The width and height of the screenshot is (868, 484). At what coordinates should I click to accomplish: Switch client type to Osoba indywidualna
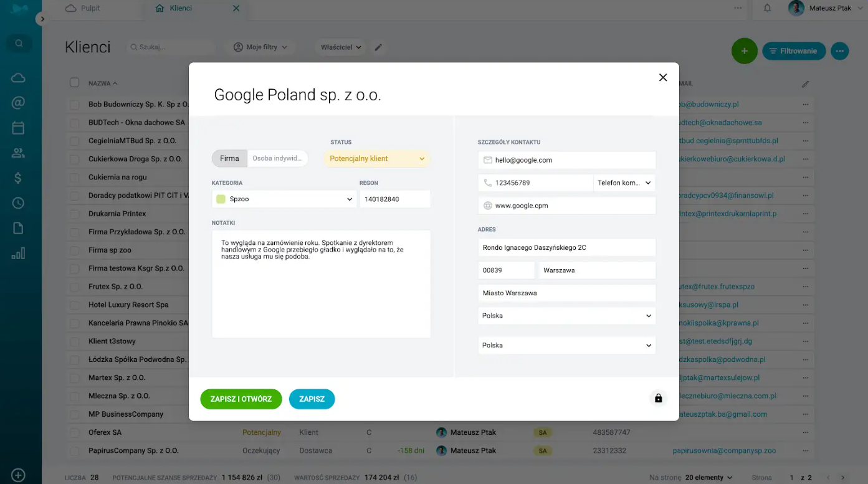click(278, 158)
